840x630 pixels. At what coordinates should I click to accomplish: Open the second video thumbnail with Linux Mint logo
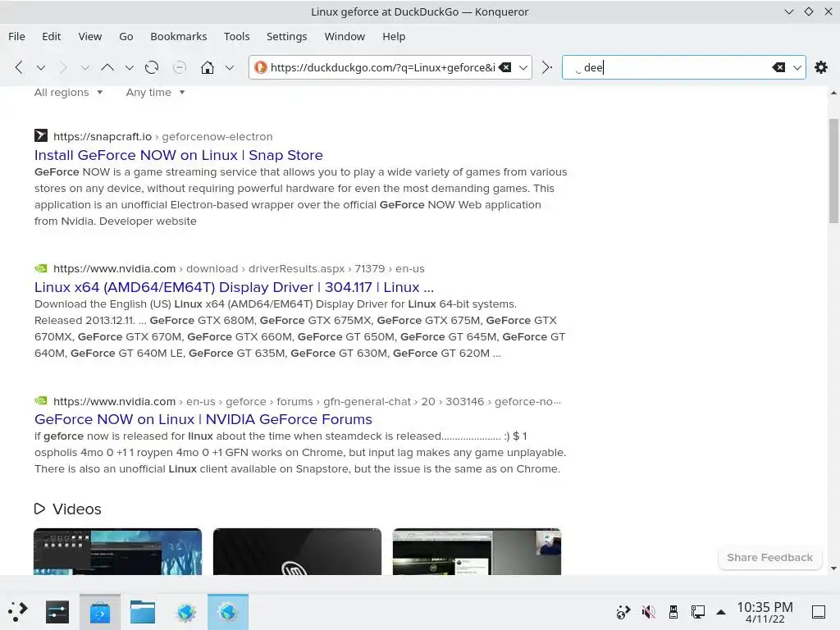point(297,552)
